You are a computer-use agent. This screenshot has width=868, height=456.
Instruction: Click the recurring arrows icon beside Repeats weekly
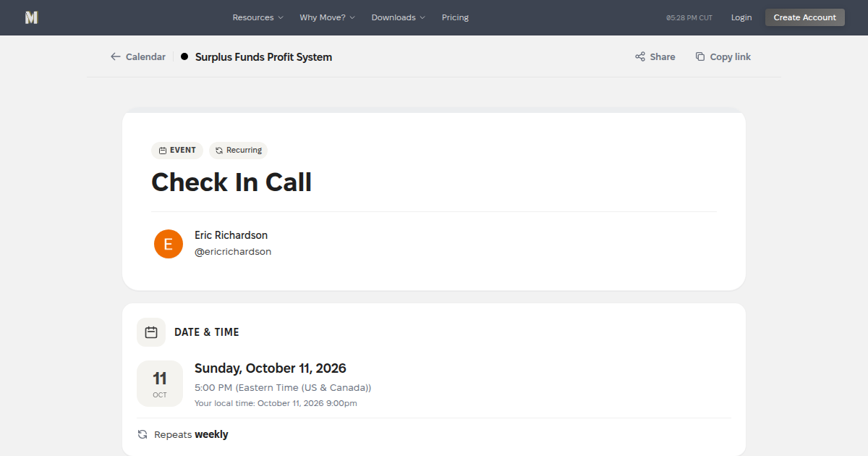[142, 434]
